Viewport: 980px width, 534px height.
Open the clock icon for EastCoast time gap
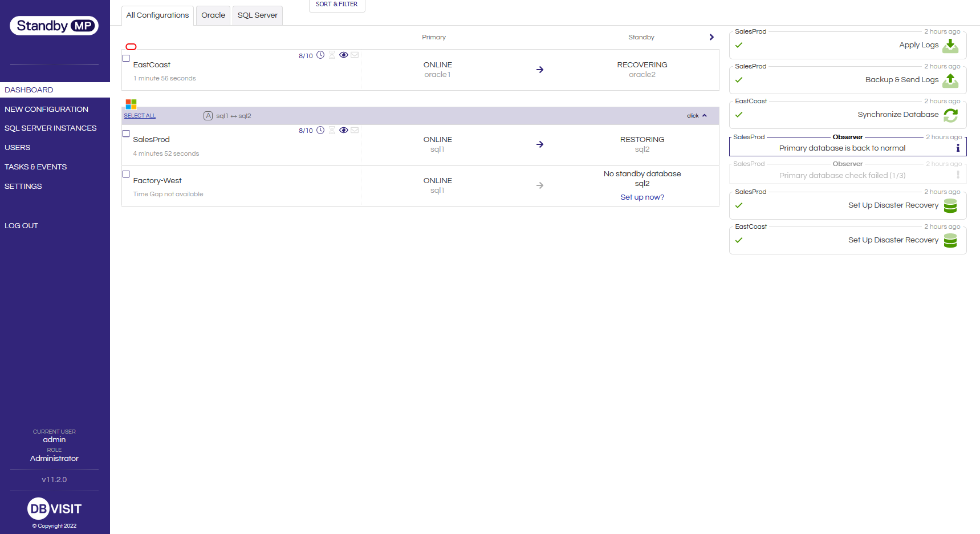pos(320,55)
